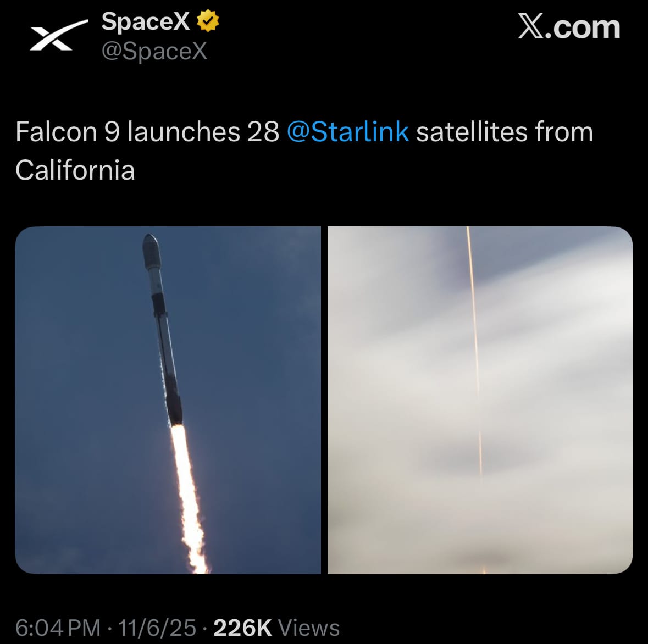Screen dimensions: 648x644
Task: Click the 226K view count number
Action: (x=242, y=628)
